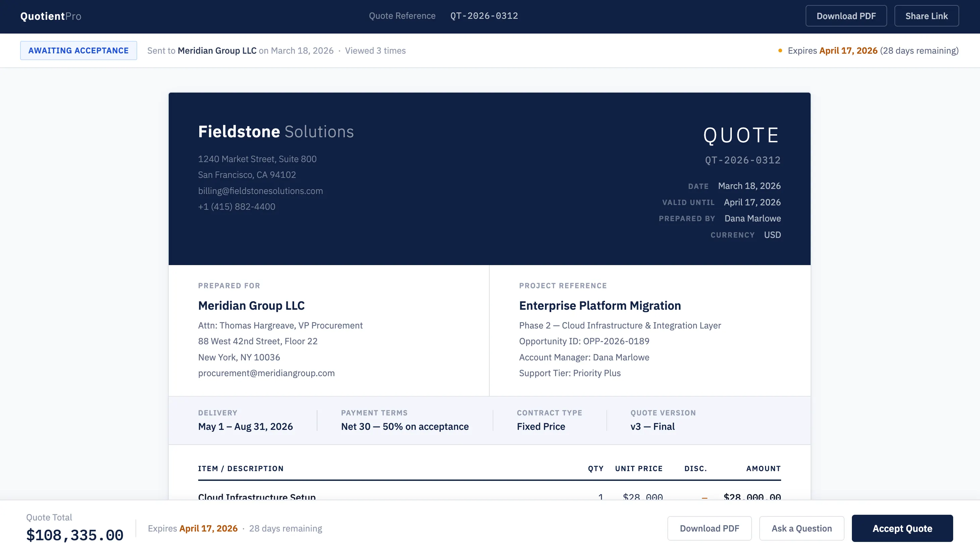The height and width of the screenshot is (553, 980).
Task: Click the UNIT PRICE column header
Action: pyautogui.click(x=639, y=469)
